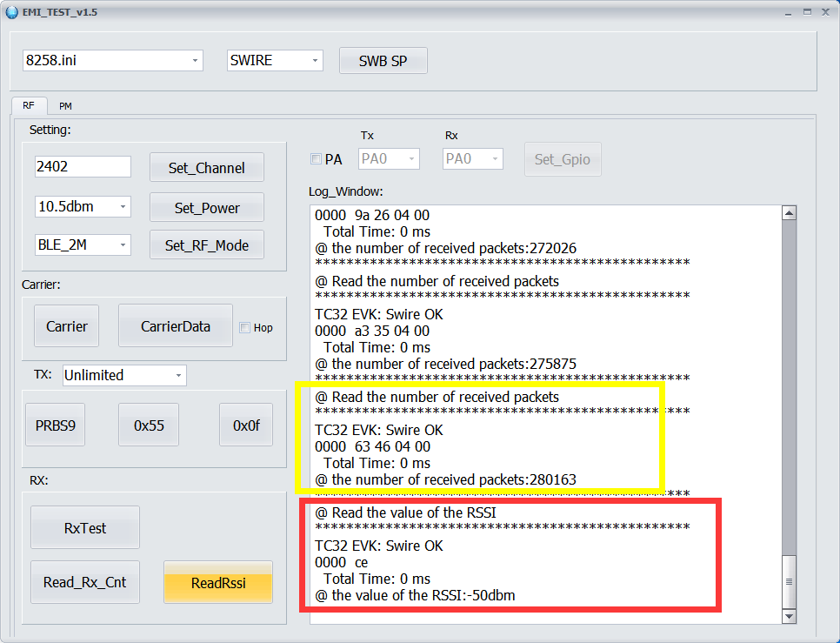Viewport: 840px width, 643px height.
Task: Click the log window scrollbar thumb
Action: pos(789,581)
